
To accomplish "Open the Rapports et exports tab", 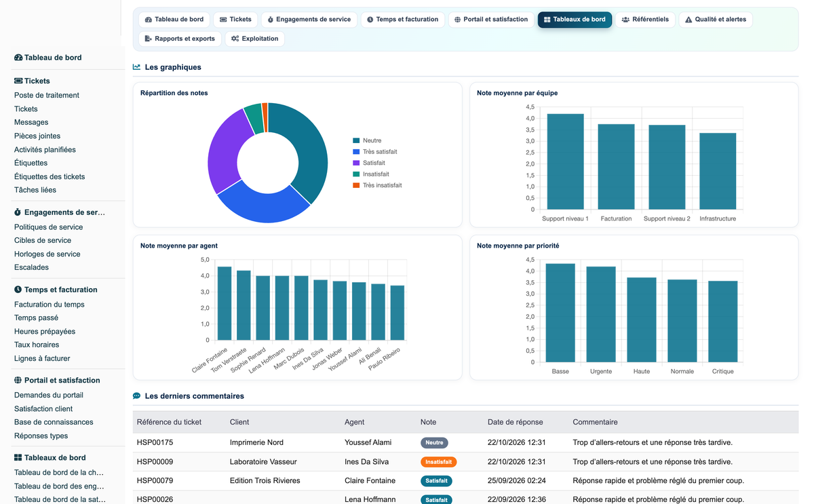I will 180,39.
